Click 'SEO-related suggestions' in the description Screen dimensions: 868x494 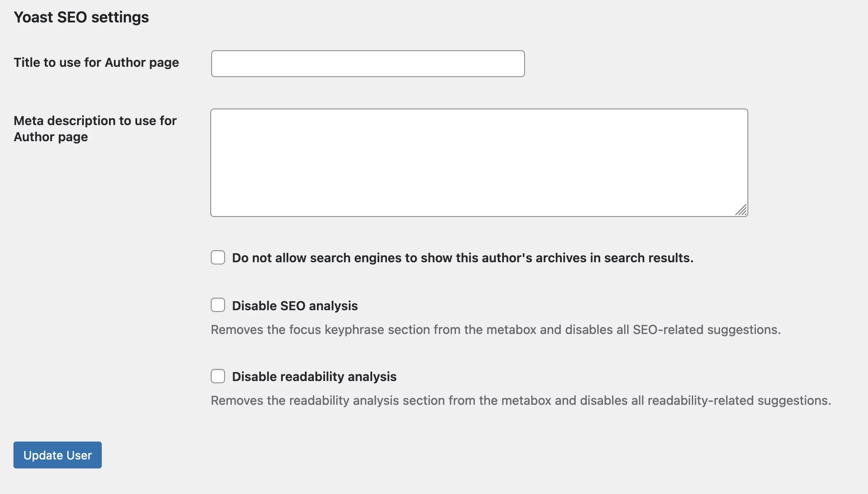706,329
